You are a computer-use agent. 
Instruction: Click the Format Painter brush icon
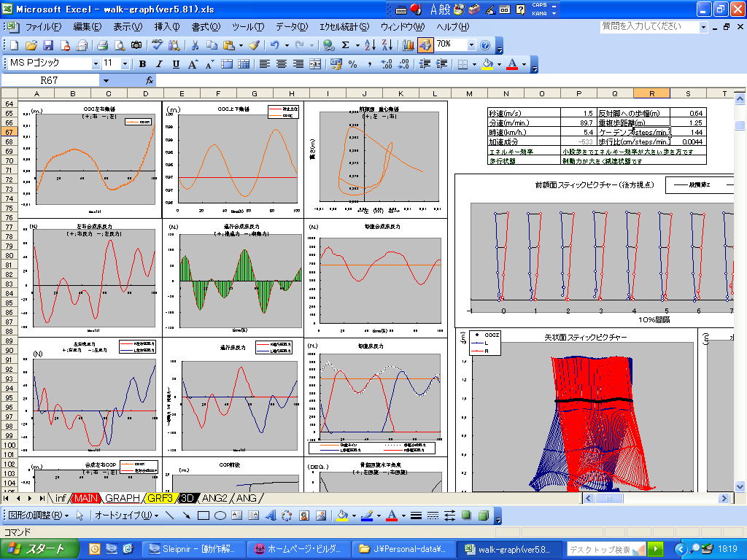point(255,45)
